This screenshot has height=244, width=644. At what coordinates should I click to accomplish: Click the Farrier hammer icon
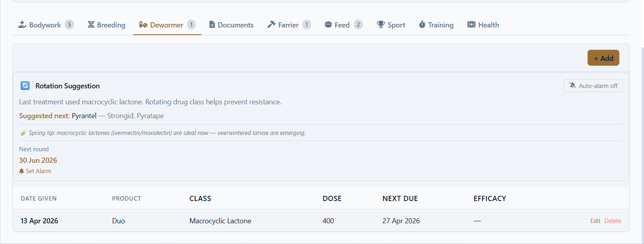tap(272, 25)
